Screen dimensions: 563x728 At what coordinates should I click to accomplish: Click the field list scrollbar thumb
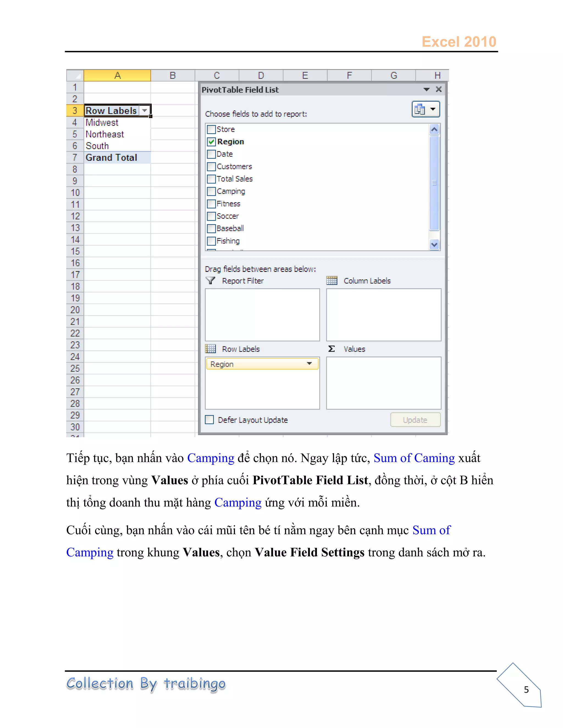point(434,183)
